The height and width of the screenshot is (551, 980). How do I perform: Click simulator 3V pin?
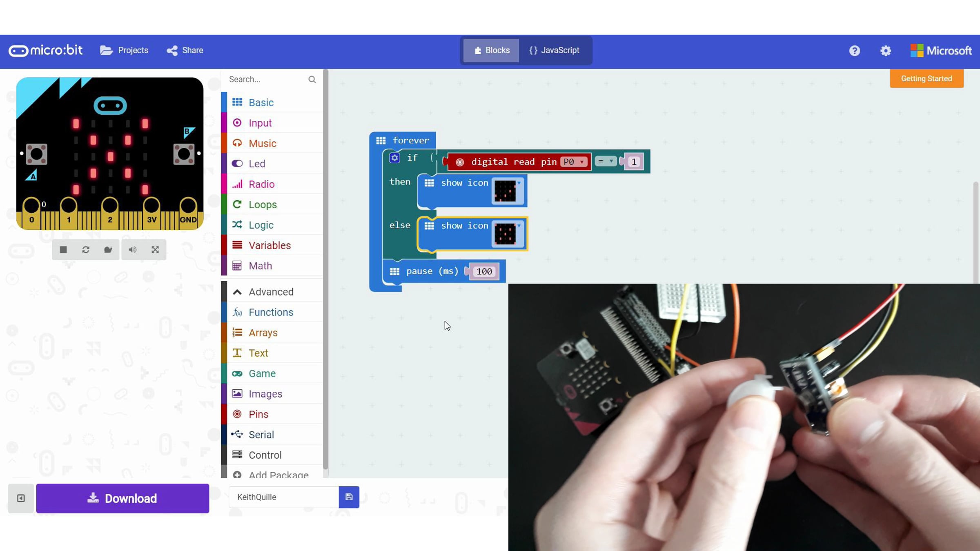[151, 212]
